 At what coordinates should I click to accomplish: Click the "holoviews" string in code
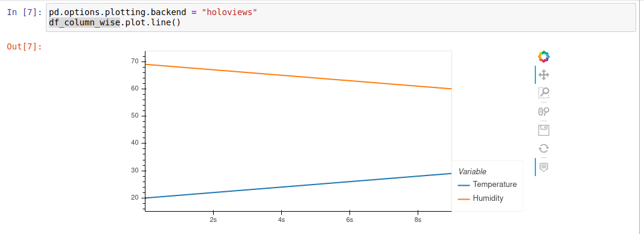point(229,12)
